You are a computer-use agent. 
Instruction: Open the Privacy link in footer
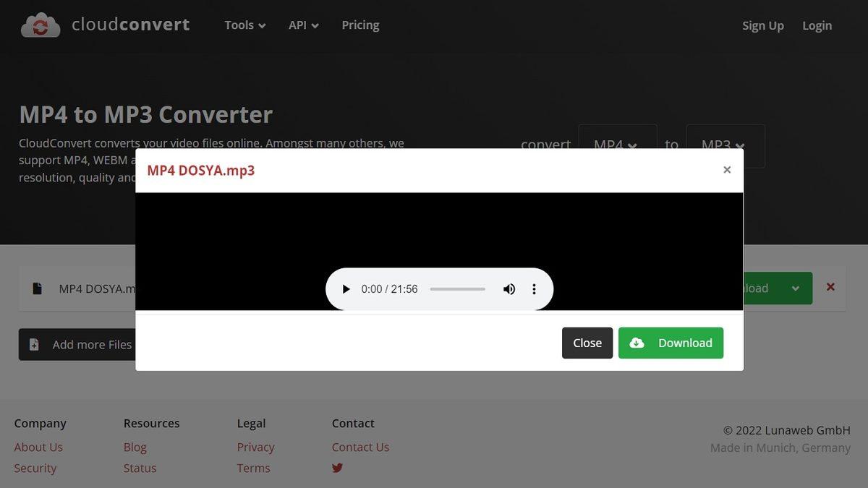[x=255, y=447]
